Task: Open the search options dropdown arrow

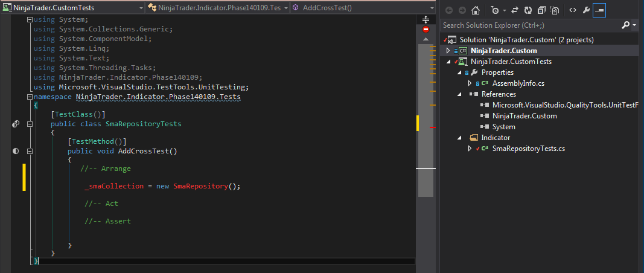Action: tap(634, 25)
